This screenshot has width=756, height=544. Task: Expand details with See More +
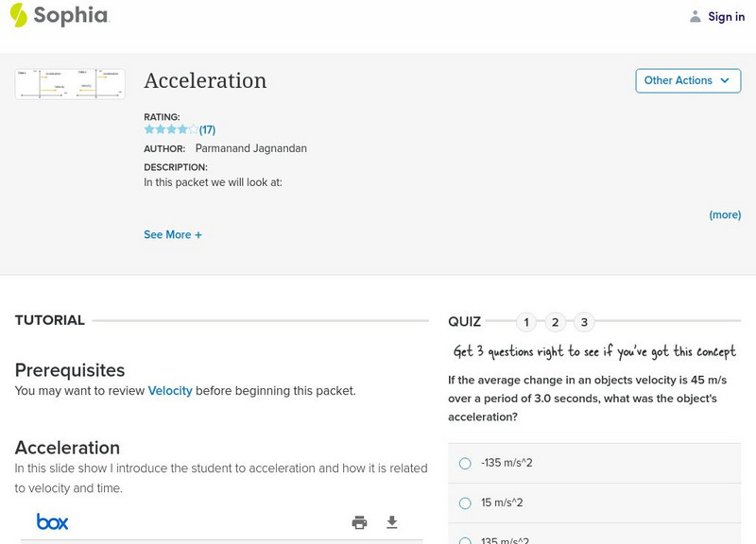coord(173,234)
